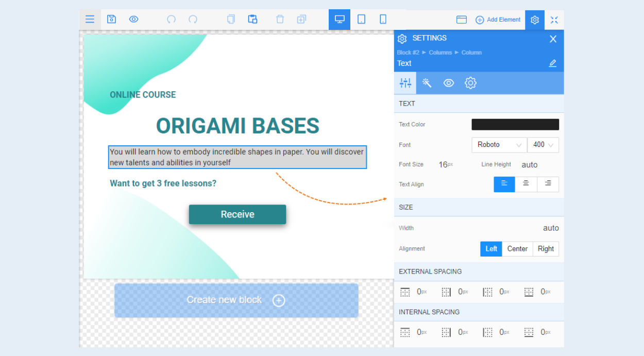Duplicate the selected element
The height and width of the screenshot is (356, 644).
tap(301, 20)
